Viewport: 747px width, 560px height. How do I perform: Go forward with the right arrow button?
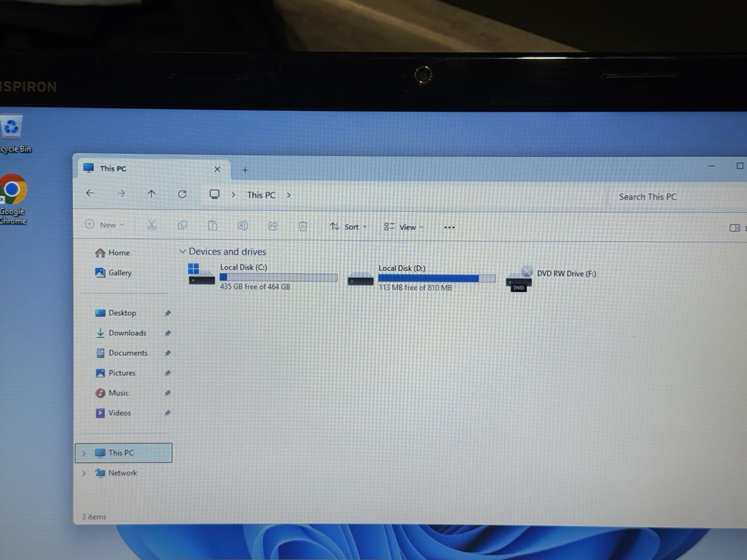click(121, 193)
